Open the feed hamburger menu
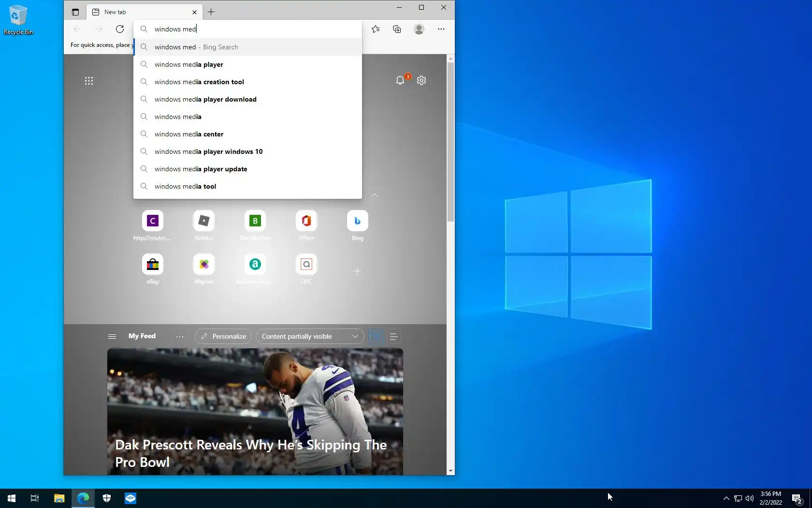 [112, 336]
